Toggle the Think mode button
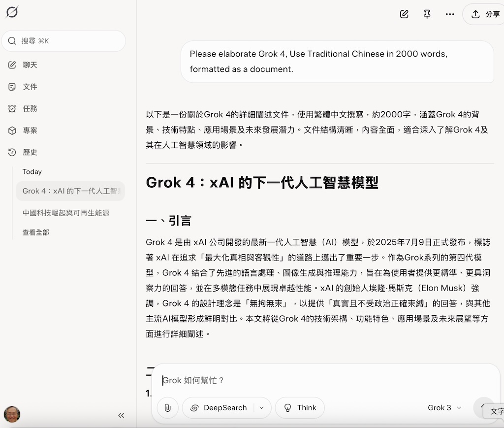The width and height of the screenshot is (504, 428). pyautogui.click(x=300, y=408)
